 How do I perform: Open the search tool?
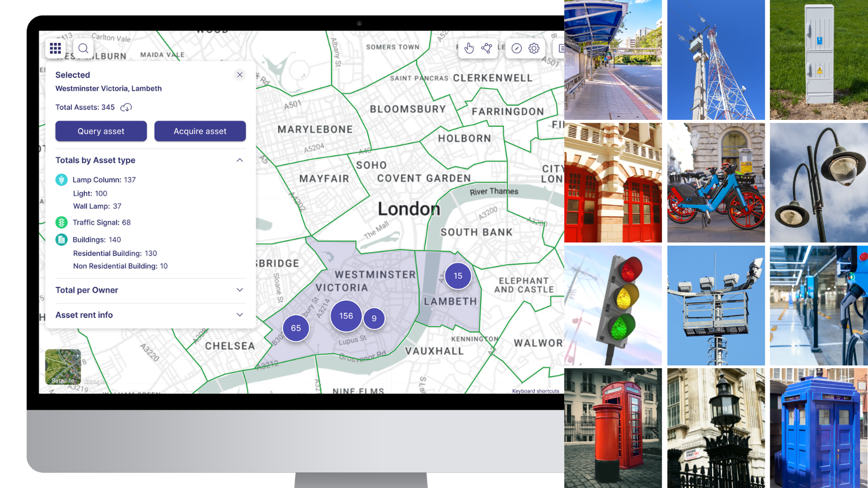83,48
